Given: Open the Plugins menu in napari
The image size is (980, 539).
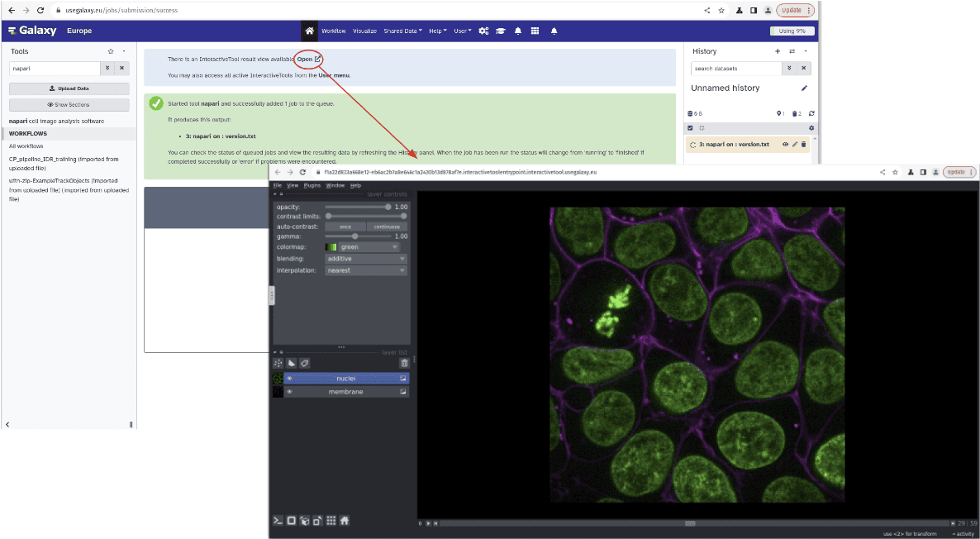Looking at the screenshot, I should point(312,185).
